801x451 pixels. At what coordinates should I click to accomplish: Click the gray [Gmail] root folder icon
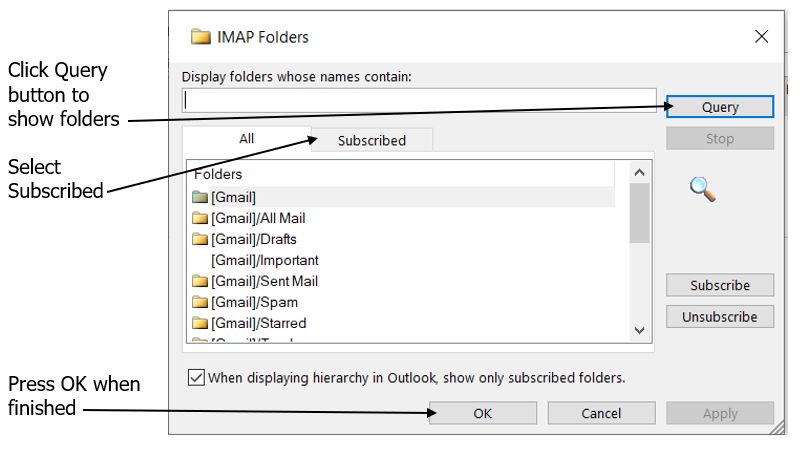(x=200, y=197)
